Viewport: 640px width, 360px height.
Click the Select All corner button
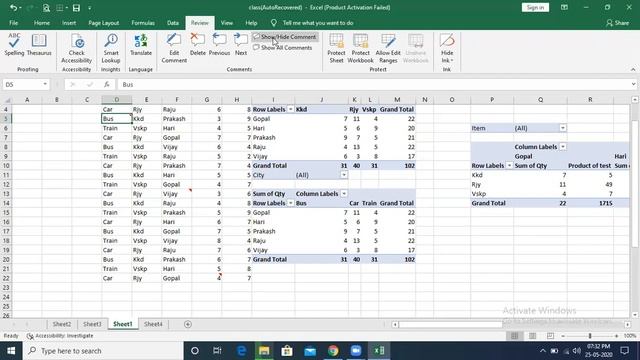(x=7, y=100)
